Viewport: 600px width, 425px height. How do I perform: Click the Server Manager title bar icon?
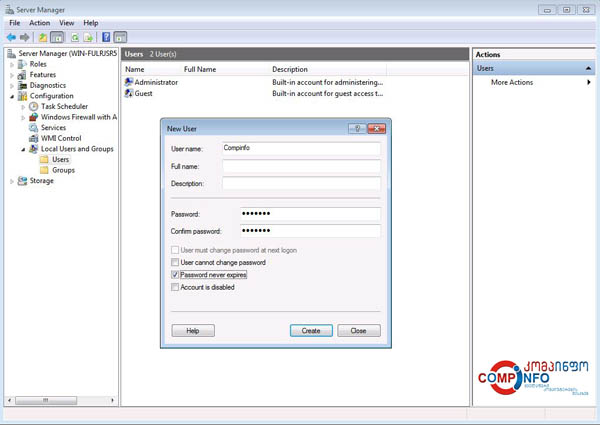[10, 10]
